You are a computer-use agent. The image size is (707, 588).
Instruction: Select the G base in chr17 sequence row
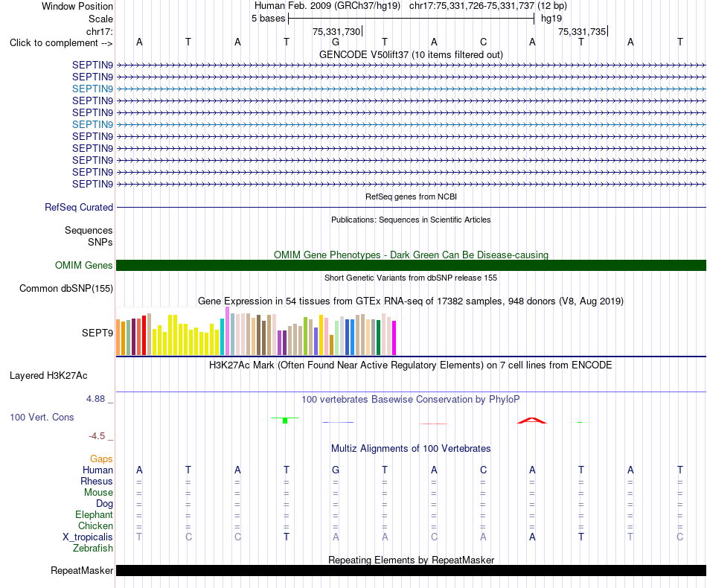336,42
